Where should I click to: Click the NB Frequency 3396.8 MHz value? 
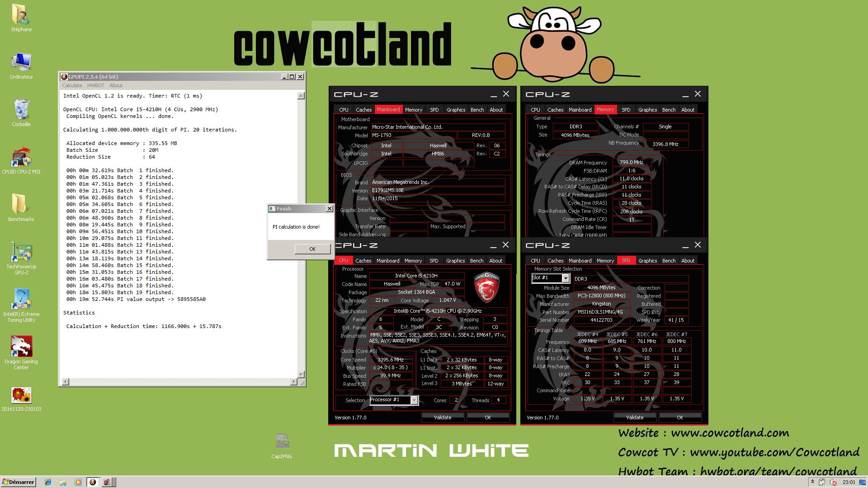665,144
